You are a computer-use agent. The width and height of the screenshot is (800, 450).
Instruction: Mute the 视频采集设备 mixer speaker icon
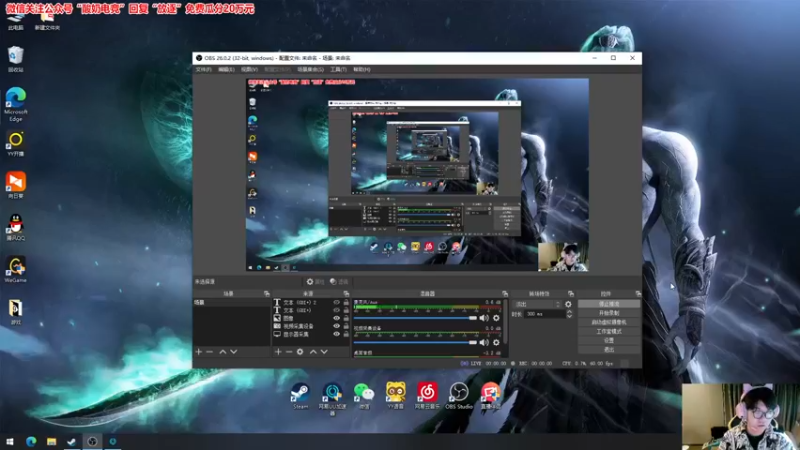pos(484,342)
